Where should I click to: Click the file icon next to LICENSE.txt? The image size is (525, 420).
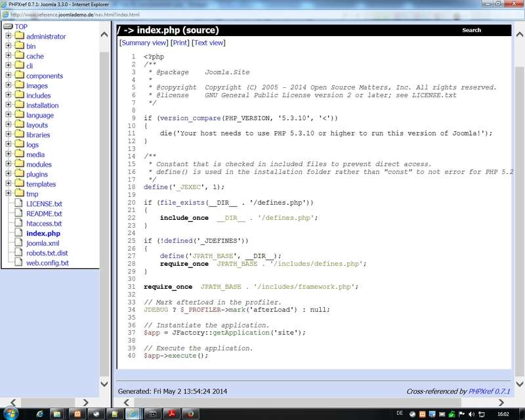(x=18, y=204)
